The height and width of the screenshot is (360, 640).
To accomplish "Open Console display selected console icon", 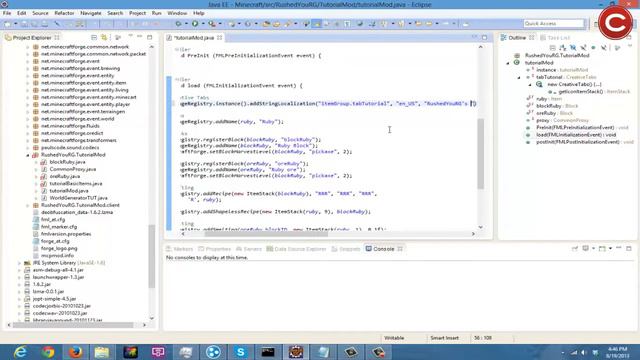I will coord(586,249).
